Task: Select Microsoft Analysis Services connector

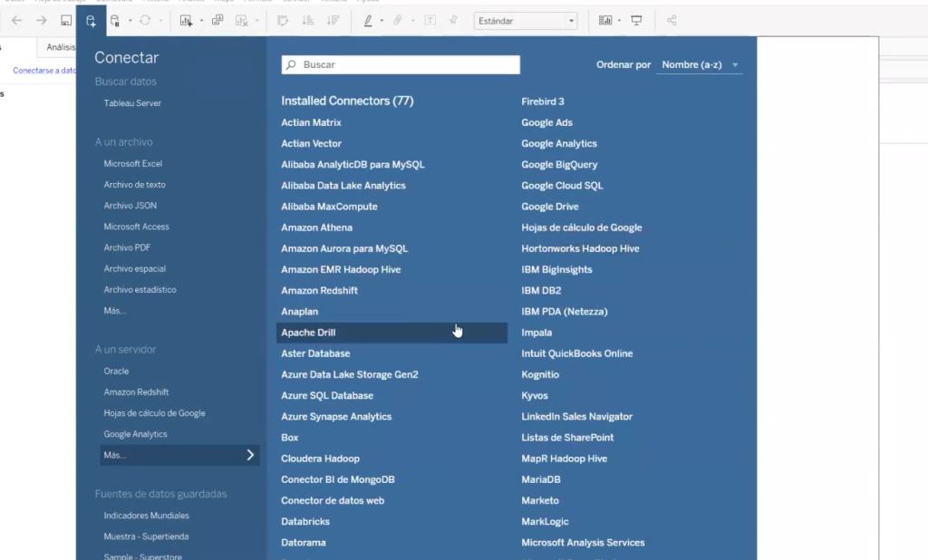Action: [x=583, y=542]
